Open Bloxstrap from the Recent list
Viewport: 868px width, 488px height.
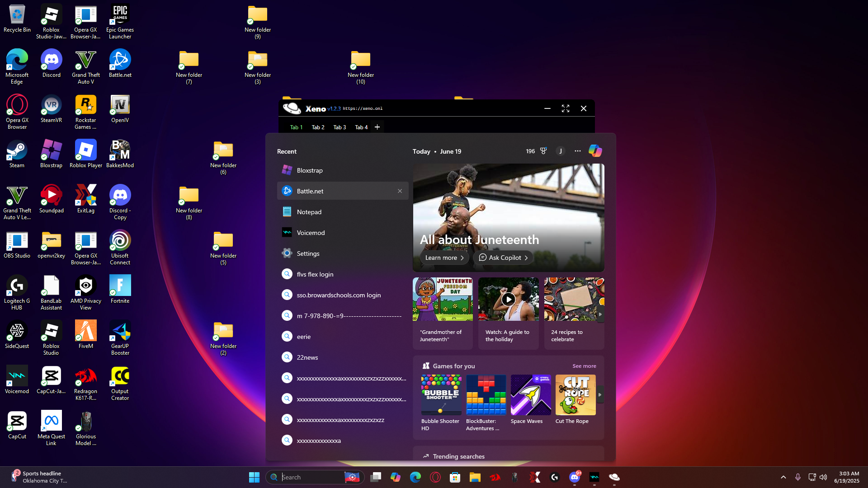pos(310,170)
